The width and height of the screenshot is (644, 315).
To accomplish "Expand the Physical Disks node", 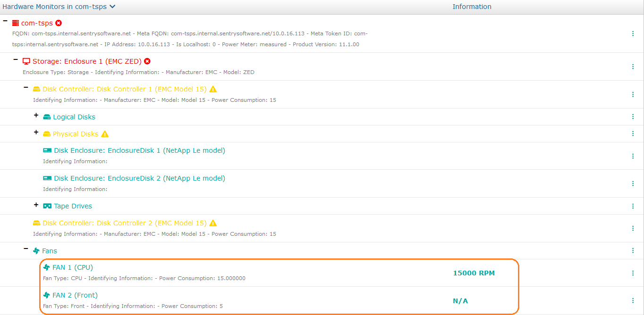I will (x=36, y=133).
